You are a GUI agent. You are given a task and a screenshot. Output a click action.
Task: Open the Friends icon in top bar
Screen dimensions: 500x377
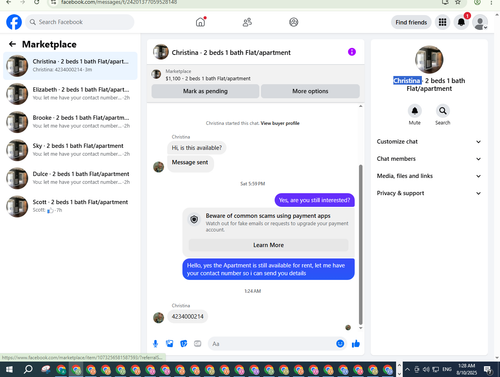click(x=247, y=22)
